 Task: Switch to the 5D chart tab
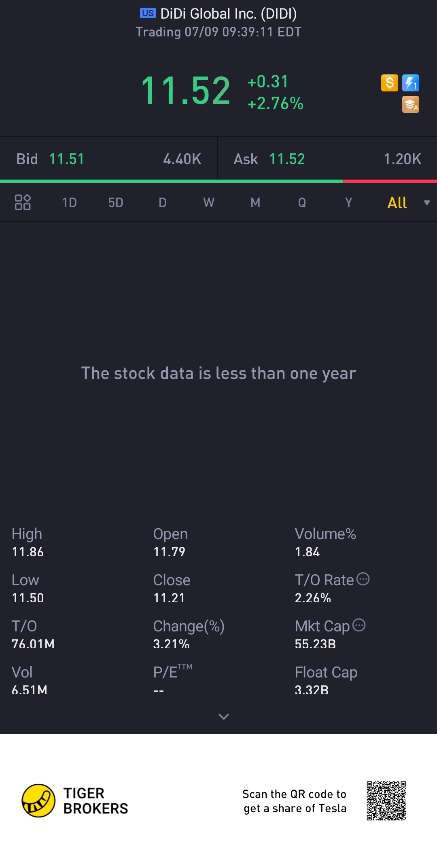pos(116,203)
